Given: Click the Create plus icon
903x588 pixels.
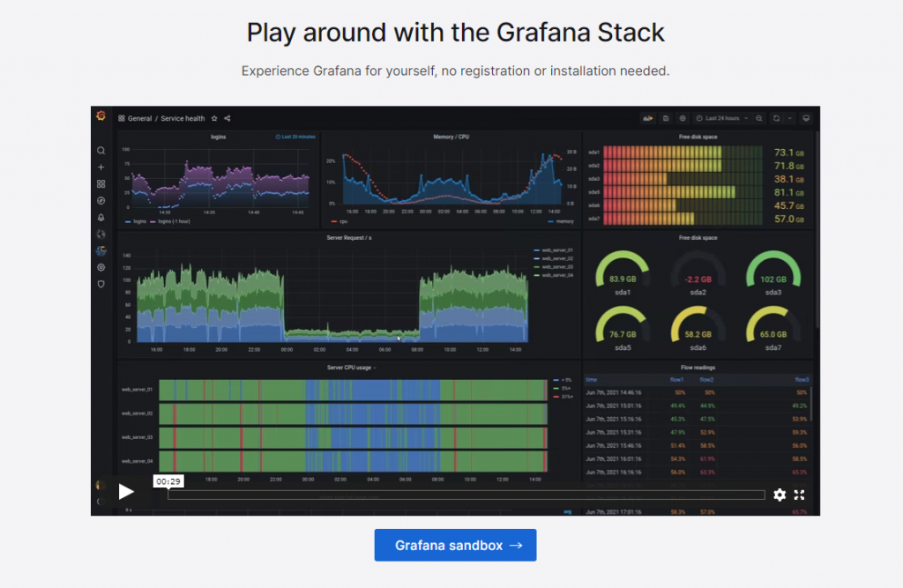Looking at the screenshot, I should (x=101, y=167).
